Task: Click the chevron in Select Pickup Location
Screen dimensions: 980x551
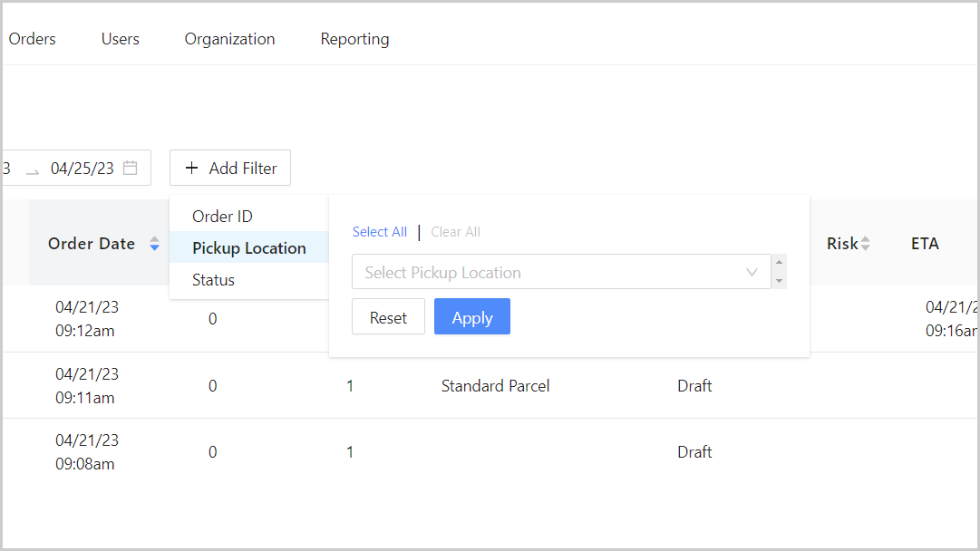Action: coord(752,273)
